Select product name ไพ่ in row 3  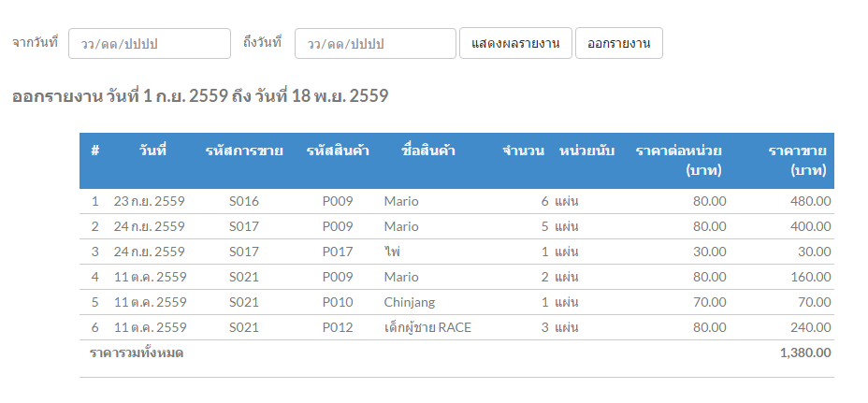pos(392,252)
